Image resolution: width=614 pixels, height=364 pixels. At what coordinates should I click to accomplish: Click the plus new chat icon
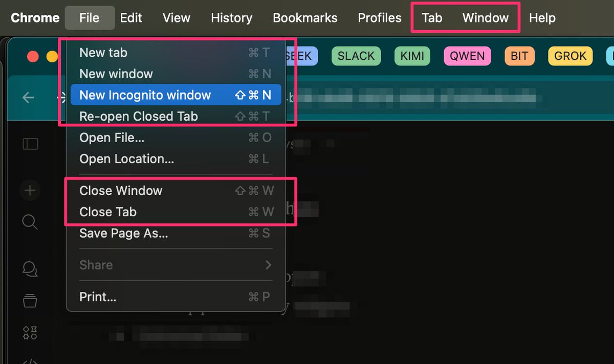coord(30,191)
